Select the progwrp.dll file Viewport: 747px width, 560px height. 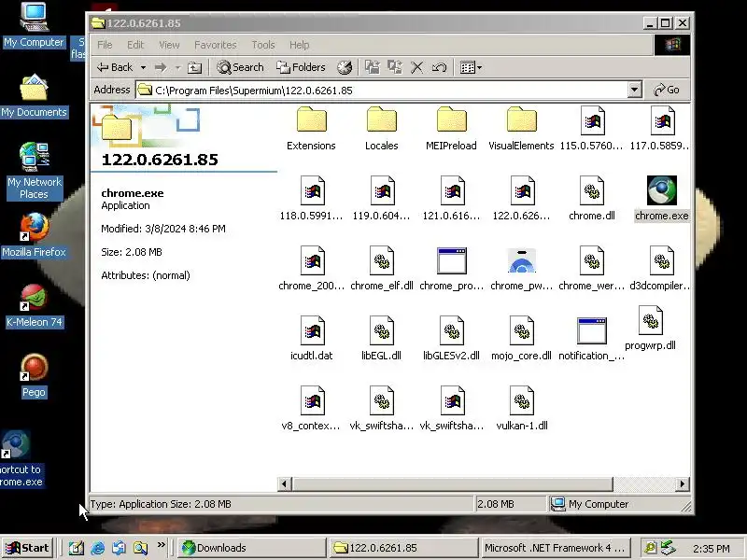click(650, 329)
